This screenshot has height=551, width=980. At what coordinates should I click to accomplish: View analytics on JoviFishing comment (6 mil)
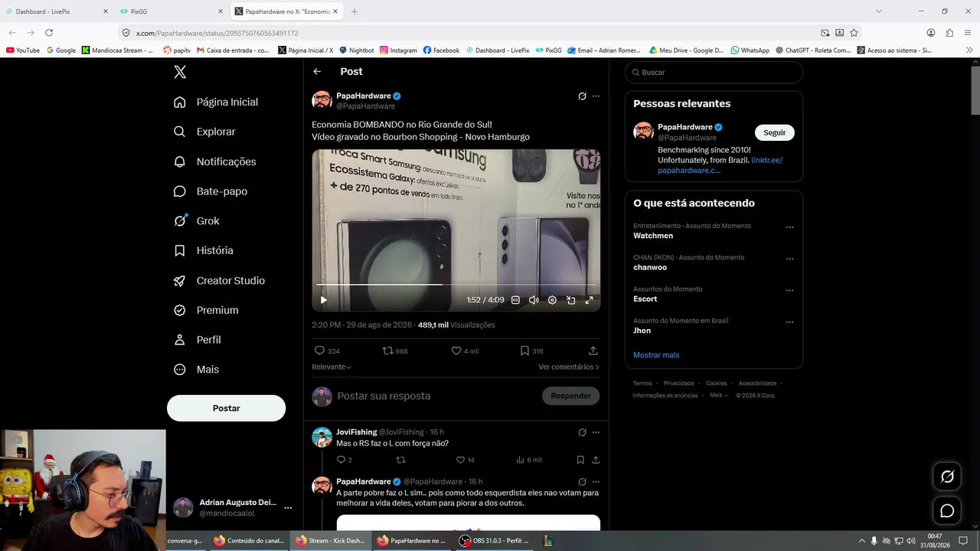pos(529,460)
